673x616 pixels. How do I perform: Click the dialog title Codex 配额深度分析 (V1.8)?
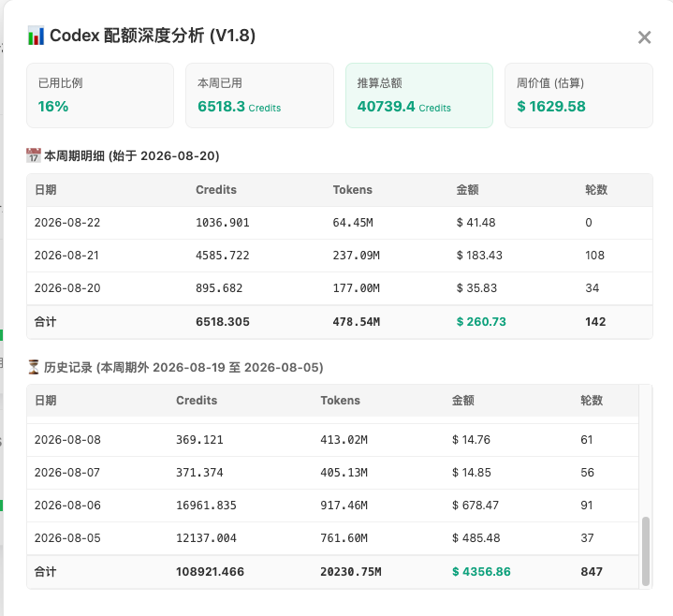click(x=153, y=36)
